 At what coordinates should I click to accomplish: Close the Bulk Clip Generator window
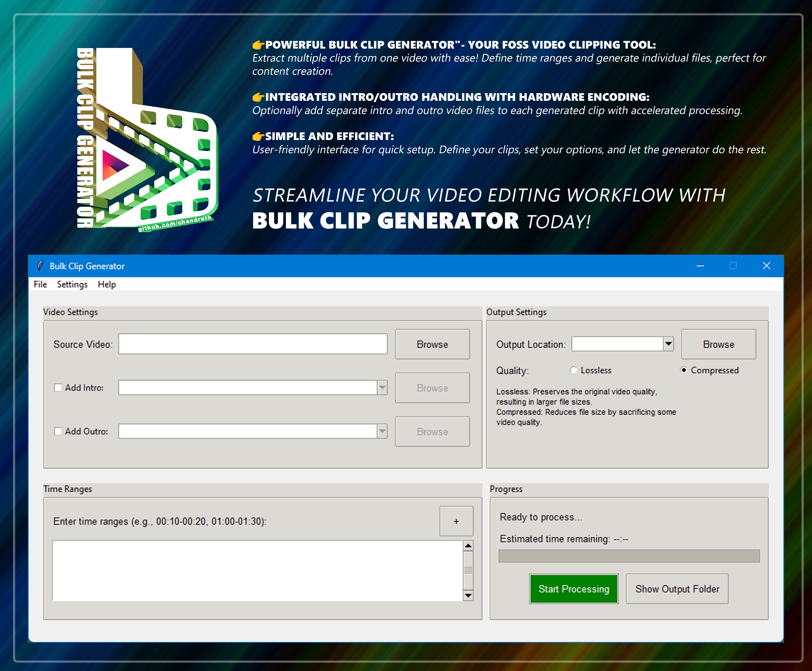[766, 266]
